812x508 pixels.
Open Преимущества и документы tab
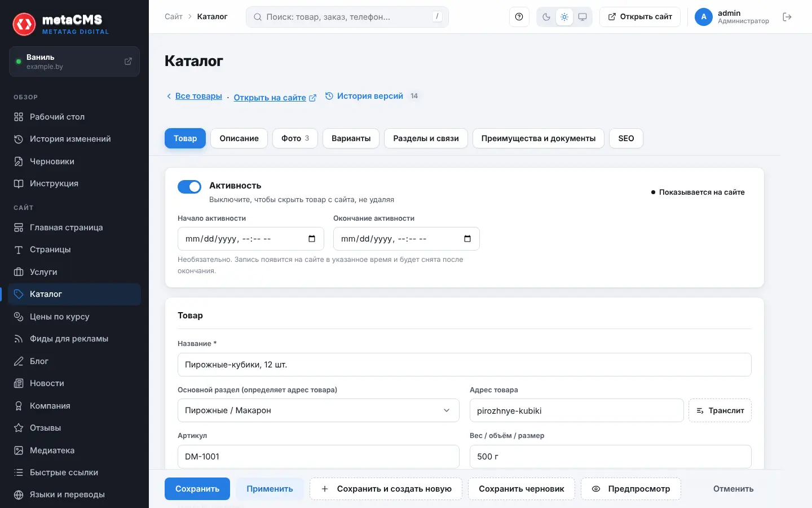tap(539, 138)
